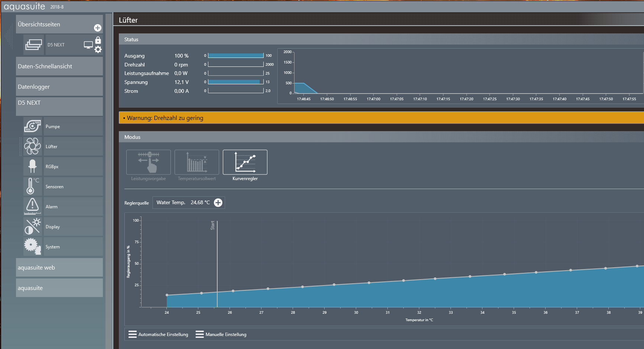The width and height of the screenshot is (644, 349).
Task: Click the monitor icon on D5 NEXT overview row
Action: click(88, 45)
